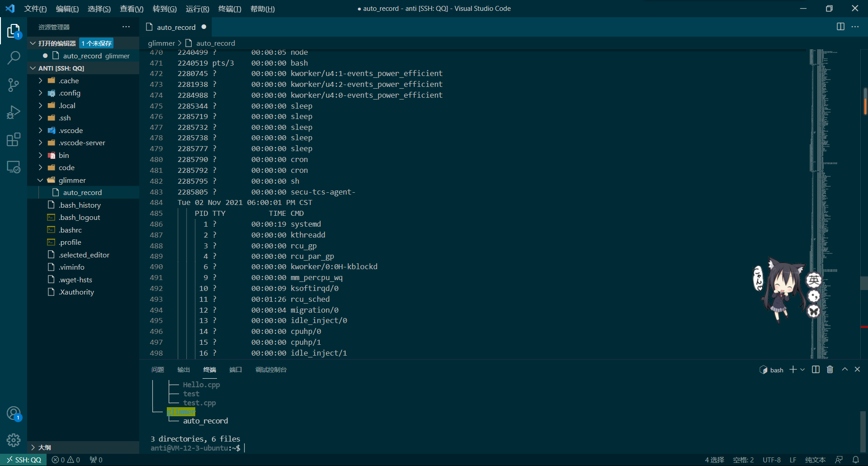Open the Run and Debug view
Screen dimensions: 868x466
[x=14, y=112]
